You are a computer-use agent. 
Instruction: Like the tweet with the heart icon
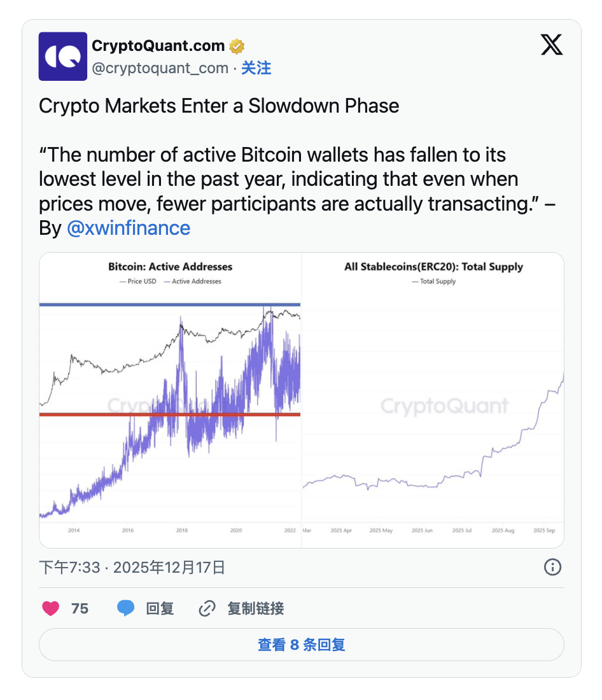(x=51, y=608)
